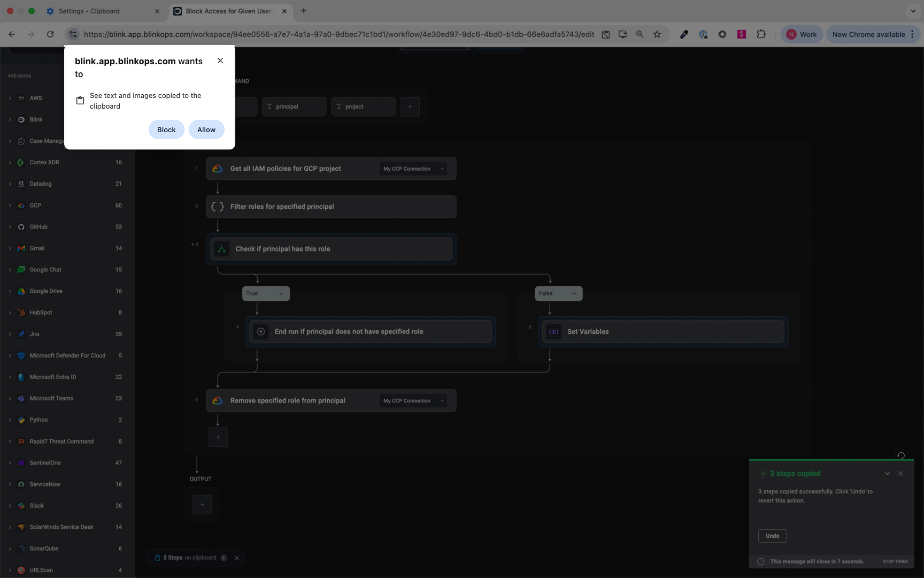Click the ServiceNow icon in sidebar
The width and height of the screenshot is (924, 578).
[x=21, y=484]
